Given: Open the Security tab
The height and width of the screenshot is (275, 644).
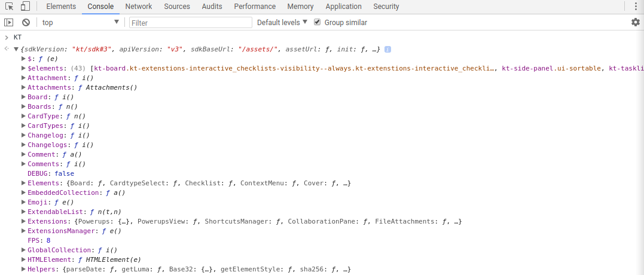Looking at the screenshot, I should click(x=386, y=7).
